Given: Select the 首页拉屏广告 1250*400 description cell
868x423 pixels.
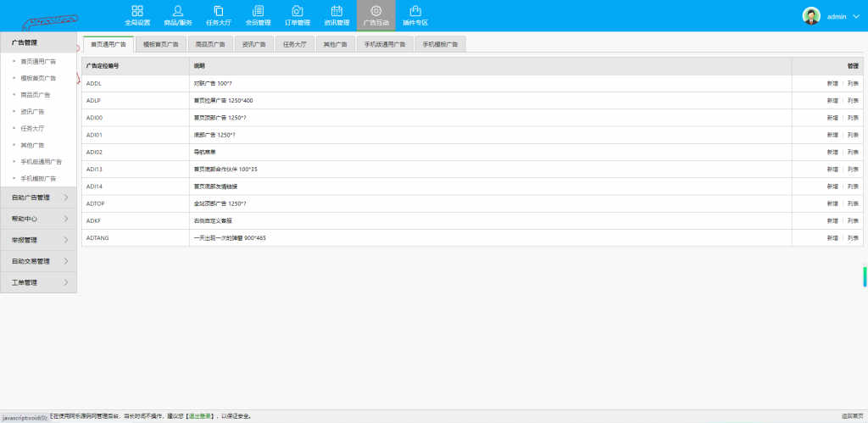Looking at the screenshot, I should click(x=491, y=100).
